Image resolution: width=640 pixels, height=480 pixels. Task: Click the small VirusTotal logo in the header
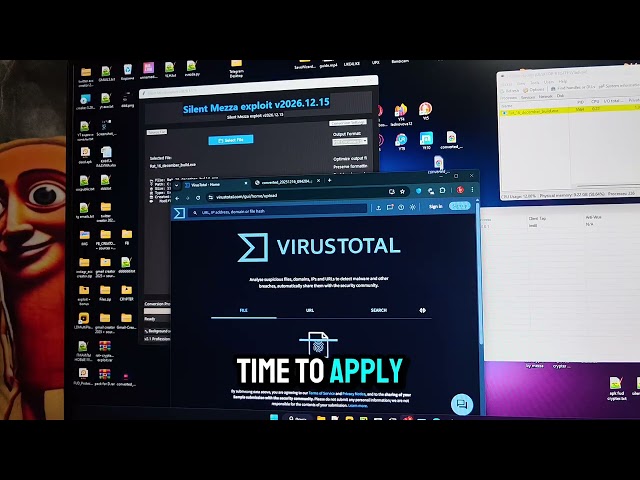179,213
